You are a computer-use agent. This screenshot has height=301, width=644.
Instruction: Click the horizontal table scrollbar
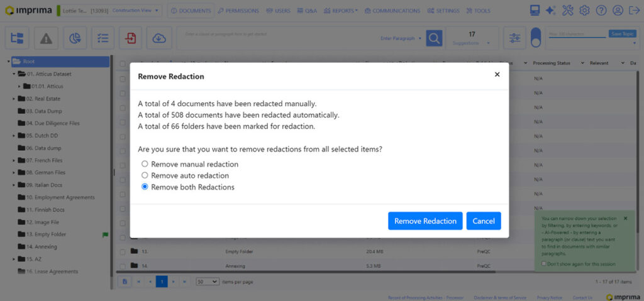pos(306,272)
